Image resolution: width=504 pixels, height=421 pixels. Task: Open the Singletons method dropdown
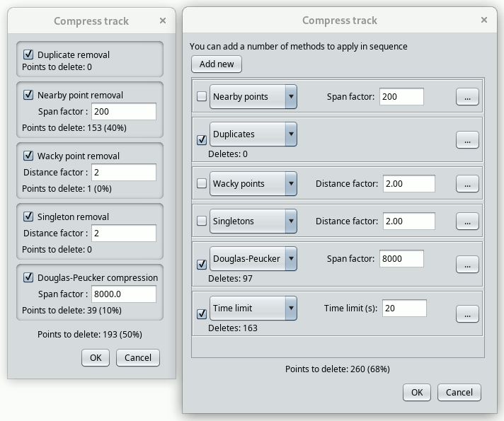(x=290, y=221)
